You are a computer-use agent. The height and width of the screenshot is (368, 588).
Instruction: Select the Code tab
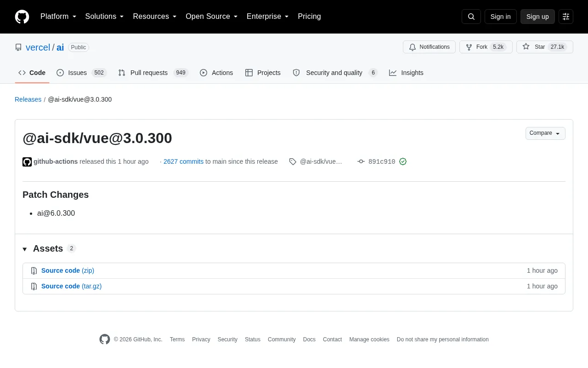(x=32, y=73)
